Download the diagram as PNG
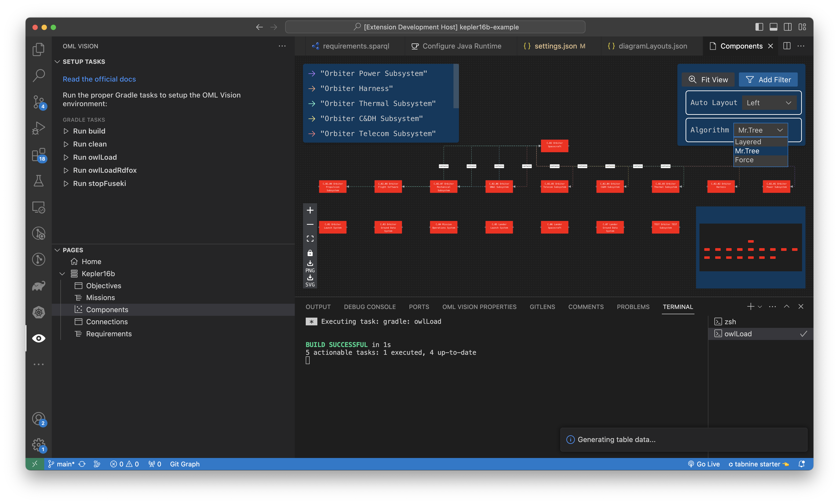The width and height of the screenshot is (839, 504). point(310,267)
